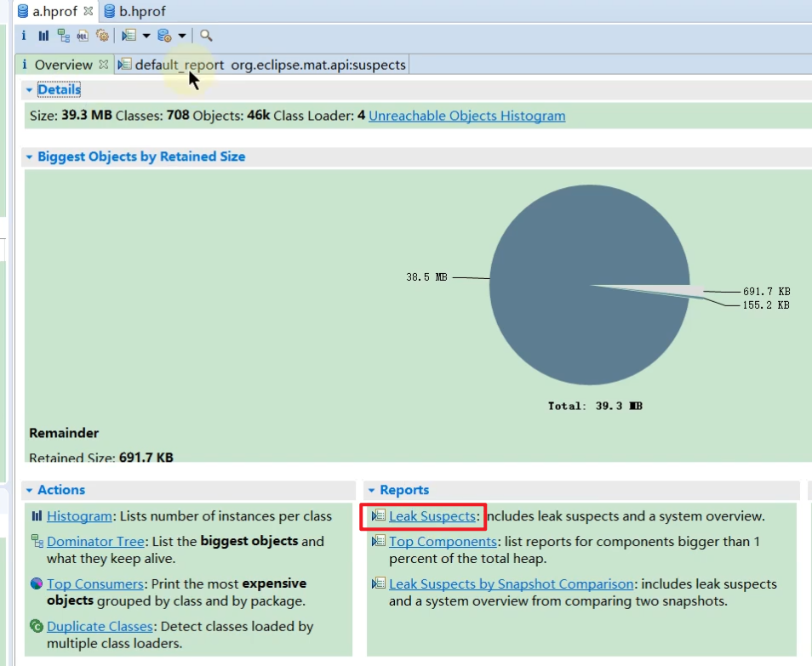Open the default_report suspects tab
Screen dimensions: 812x666
[263, 65]
